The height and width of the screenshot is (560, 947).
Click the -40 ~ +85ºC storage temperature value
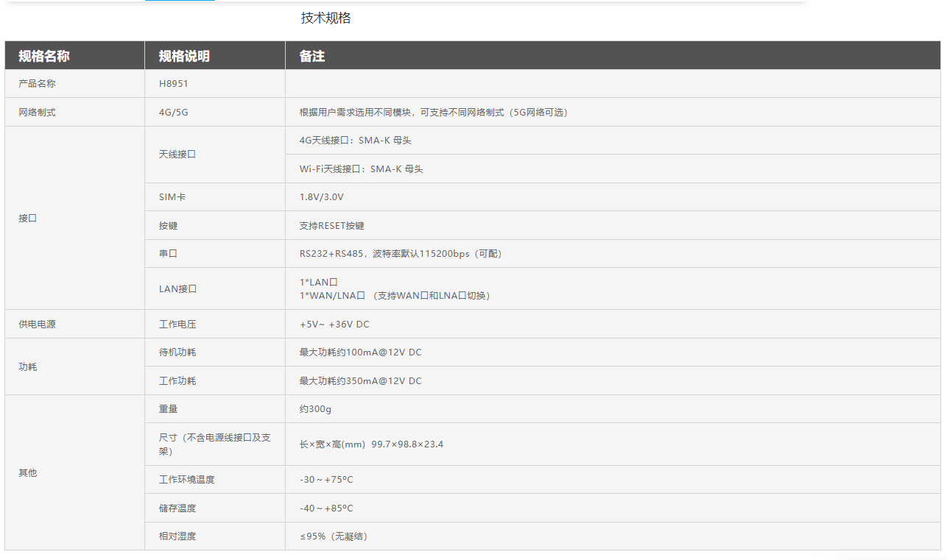click(x=326, y=508)
